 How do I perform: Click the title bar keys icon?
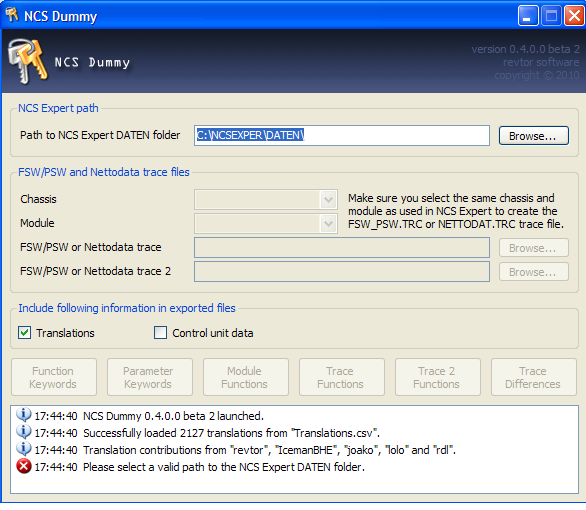click(12, 15)
